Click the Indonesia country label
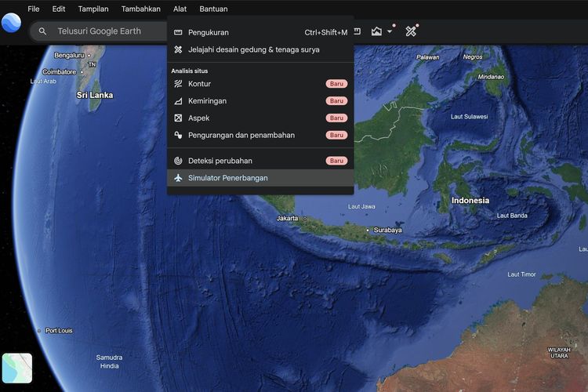This screenshot has width=588, height=392. coord(470,201)
